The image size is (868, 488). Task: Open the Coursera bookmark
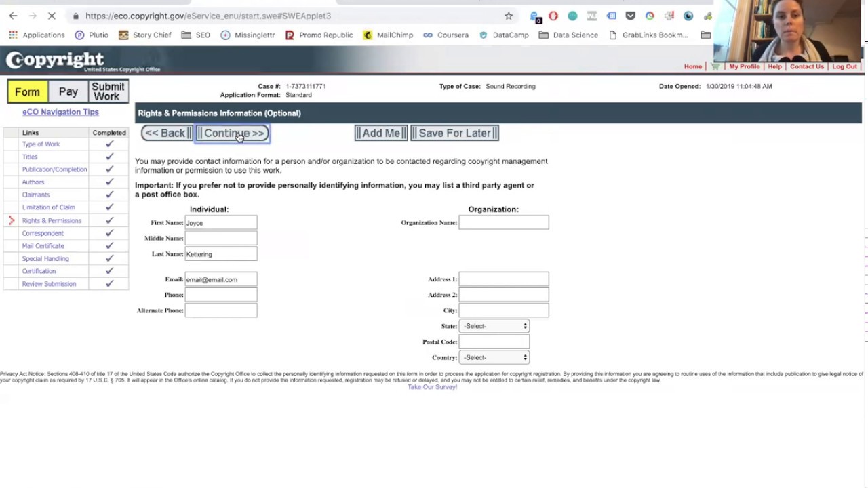pos(446,35)
